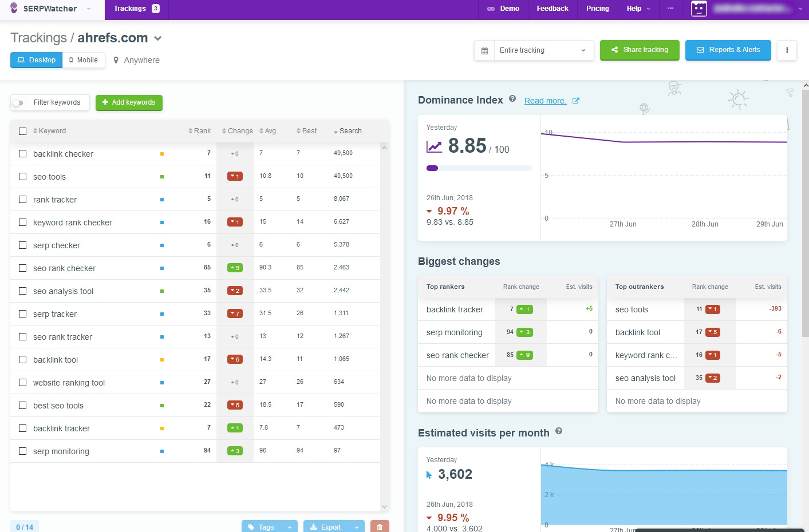Switch to the Mobile tab

84,60
